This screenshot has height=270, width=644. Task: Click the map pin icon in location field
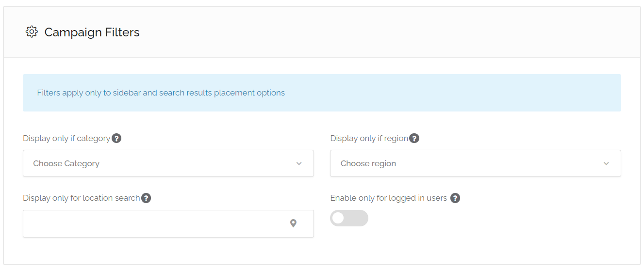(x=293, y=223)
